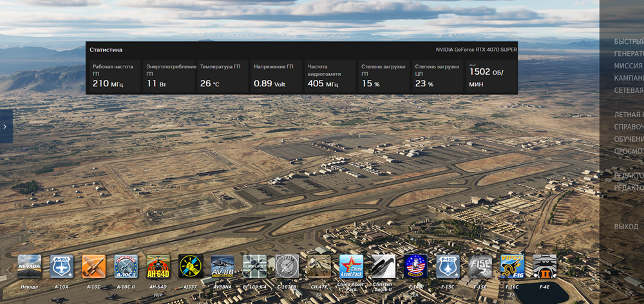Click the Температура ГП 26 °C tile
This screenshot has height=304, width=644.
coord(222,77)
